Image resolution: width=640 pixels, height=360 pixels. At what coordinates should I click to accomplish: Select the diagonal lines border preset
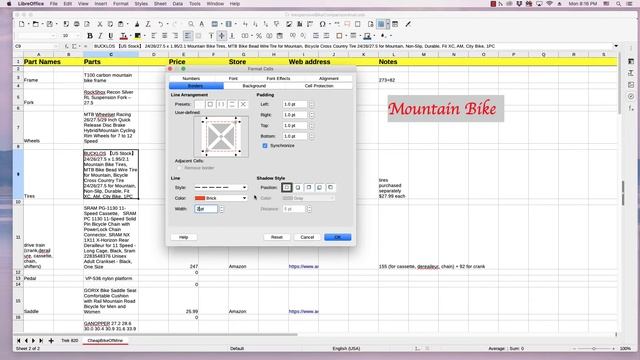(x=243, y=104)
